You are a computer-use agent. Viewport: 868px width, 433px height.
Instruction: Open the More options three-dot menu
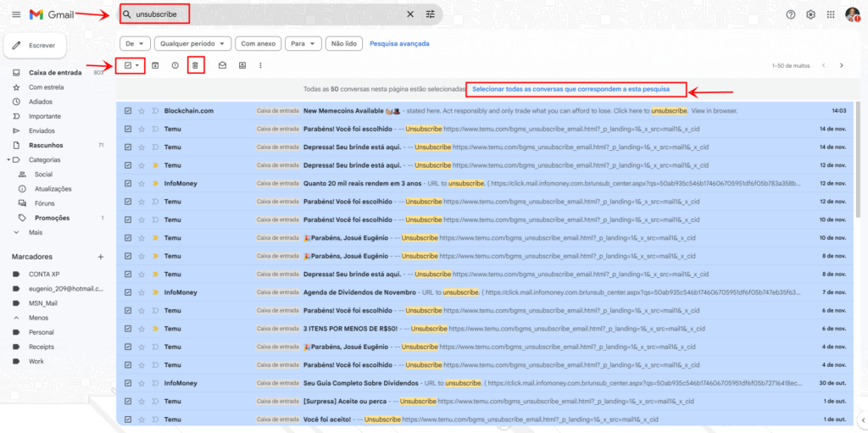(x=261, y=65)
